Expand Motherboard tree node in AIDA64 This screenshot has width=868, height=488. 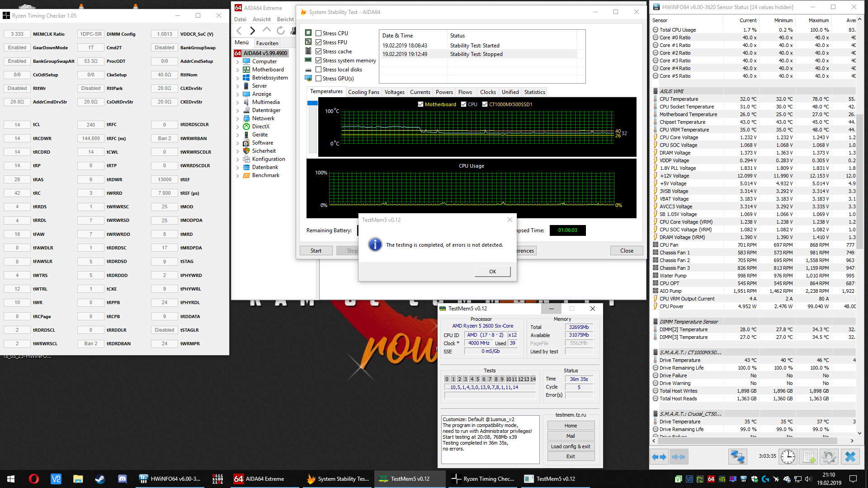238,70
